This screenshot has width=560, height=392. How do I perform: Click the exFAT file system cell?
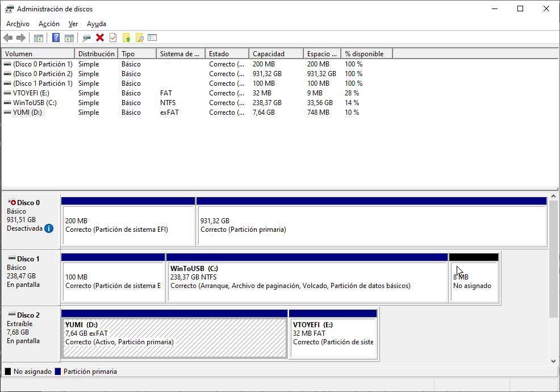[x=169, y=112]
